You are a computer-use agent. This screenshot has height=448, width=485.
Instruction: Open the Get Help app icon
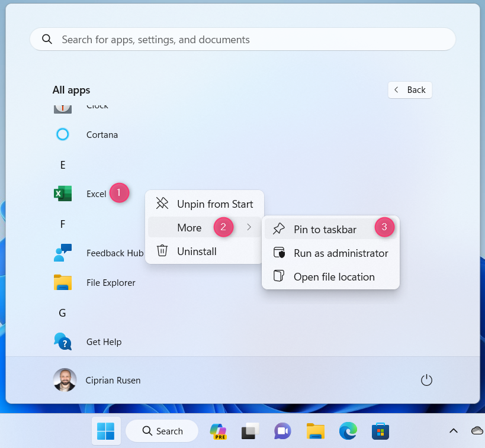63,341
